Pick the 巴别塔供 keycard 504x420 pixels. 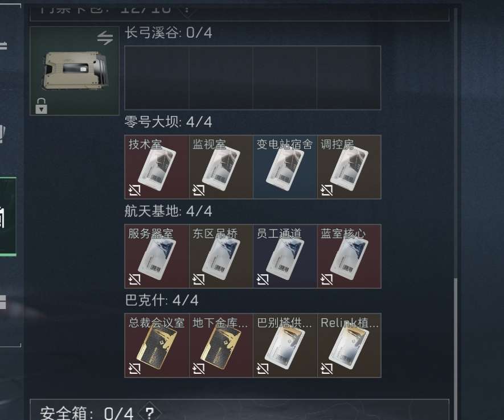285,345
